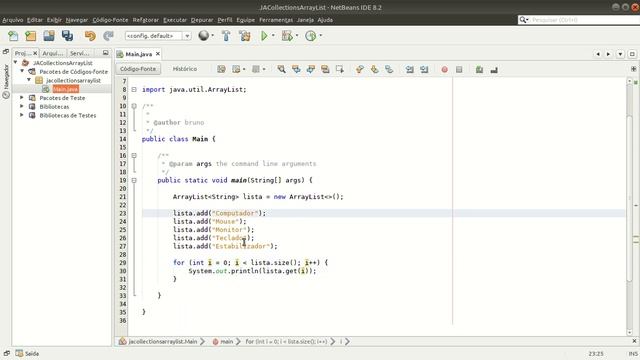Collapse the import fold at line 8
The height and width of the screenshot is (360, 640).
point(134,89)
